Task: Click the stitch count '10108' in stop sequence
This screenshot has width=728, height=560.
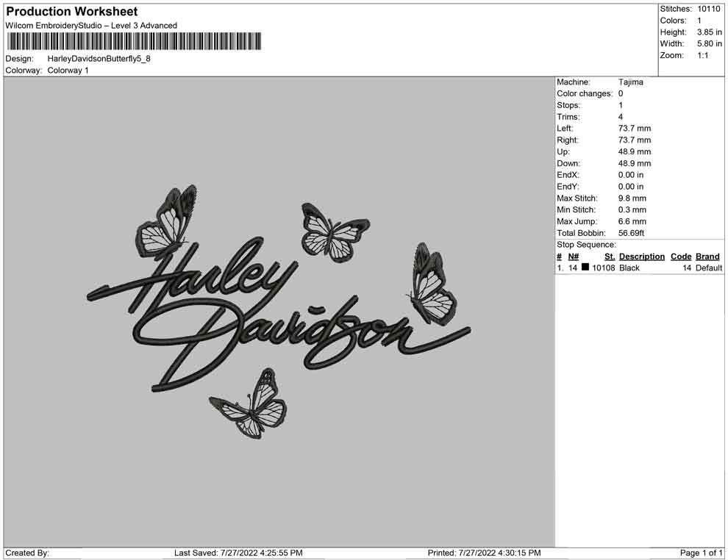Action: point(603,268)
